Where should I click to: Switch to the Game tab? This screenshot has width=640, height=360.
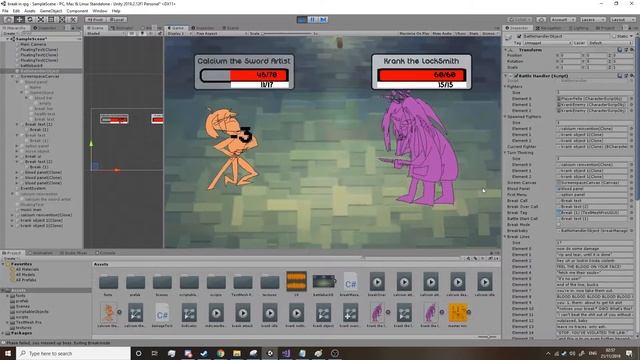point(176,28)
